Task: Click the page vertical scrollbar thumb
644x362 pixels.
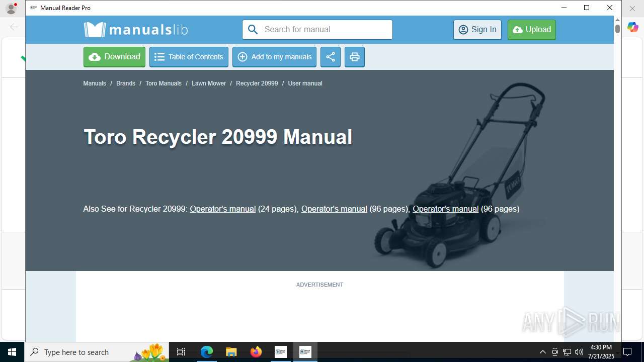Action: pos(617,29)
